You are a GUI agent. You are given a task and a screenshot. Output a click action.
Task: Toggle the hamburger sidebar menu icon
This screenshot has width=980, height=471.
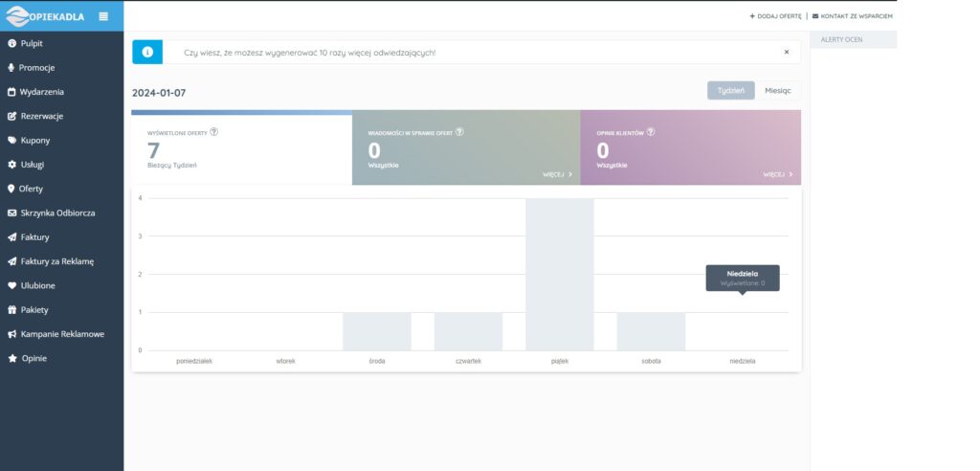pyautogui.click(x=103, y=15)
